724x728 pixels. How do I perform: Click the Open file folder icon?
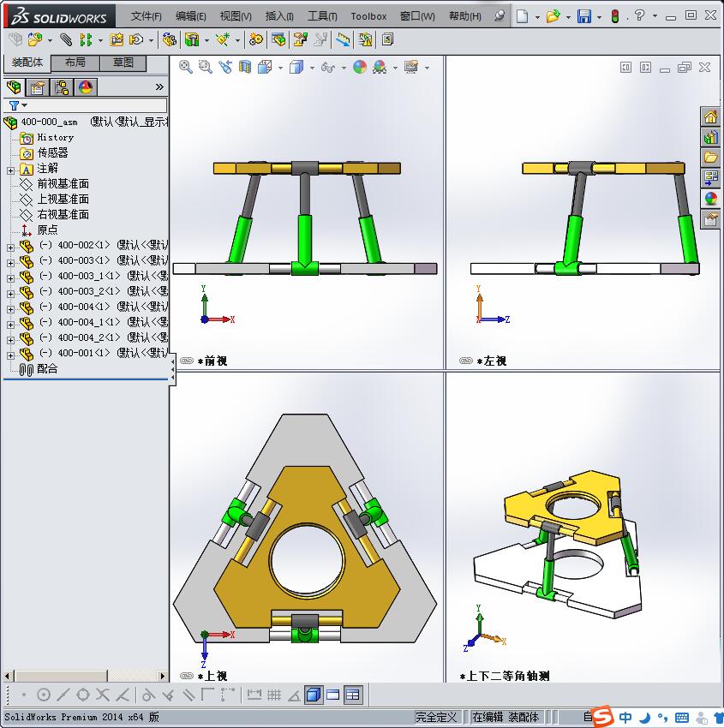(x=553, y=16)
